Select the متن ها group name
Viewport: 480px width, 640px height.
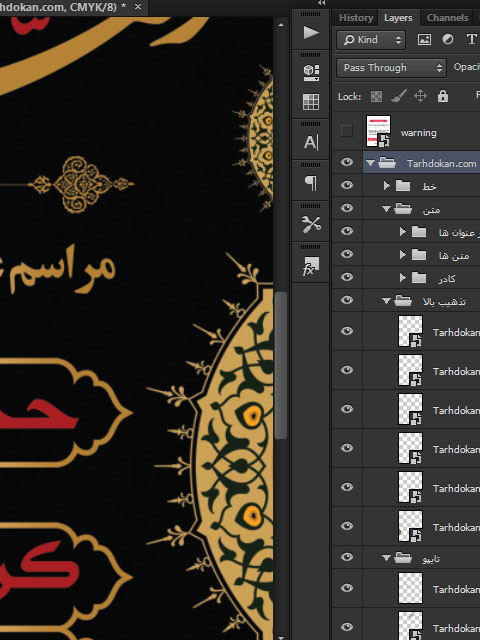453,256
